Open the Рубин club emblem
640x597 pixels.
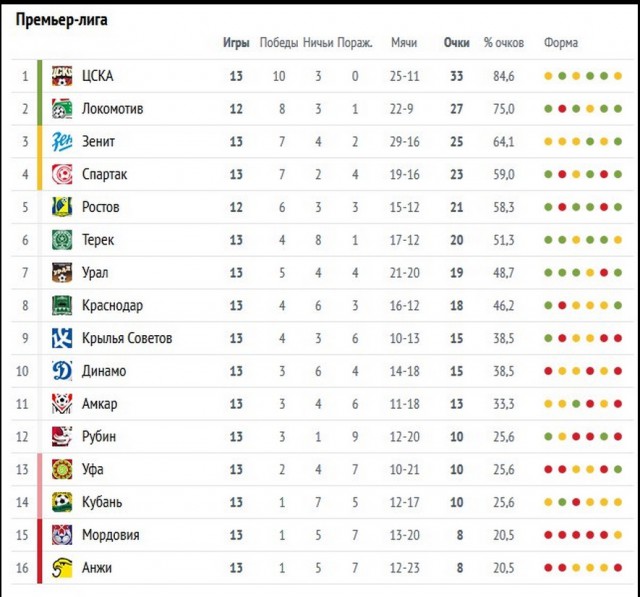62,437
